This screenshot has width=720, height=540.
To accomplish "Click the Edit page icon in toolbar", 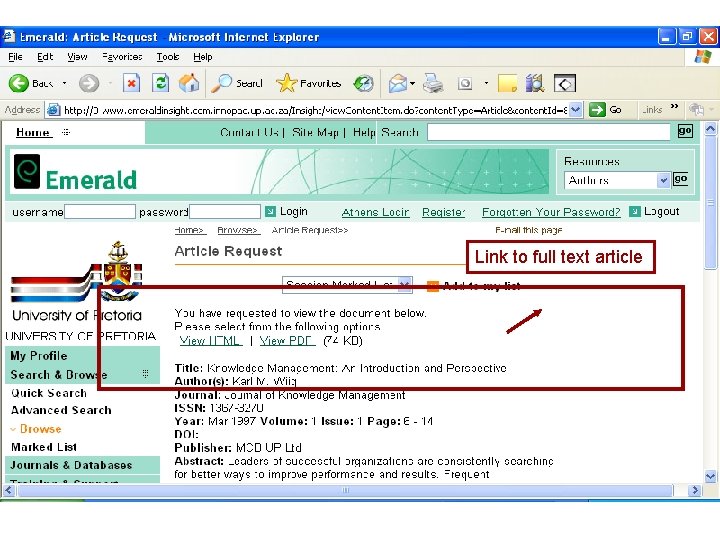I will pyautogui.click(x=465, y=84).
